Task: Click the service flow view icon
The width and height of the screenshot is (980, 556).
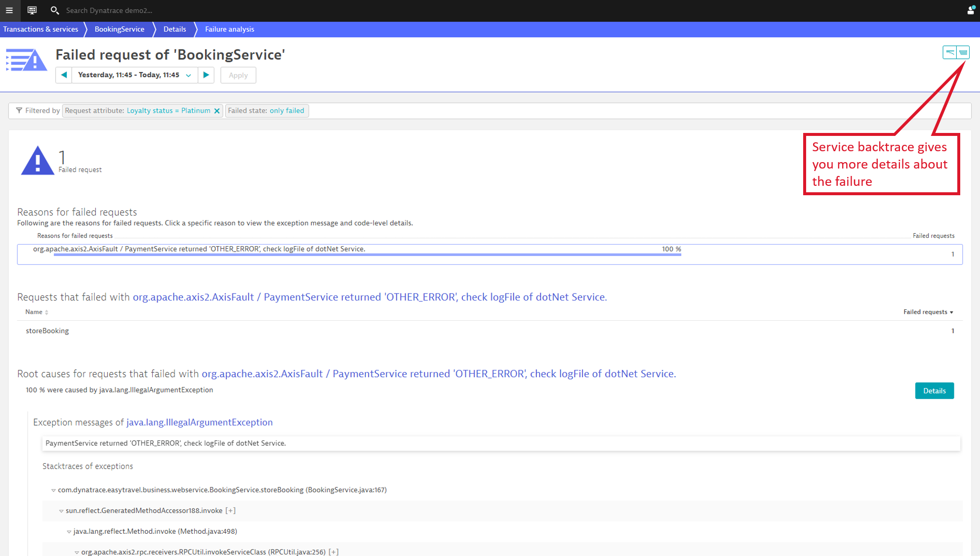Action: [949, 52]
